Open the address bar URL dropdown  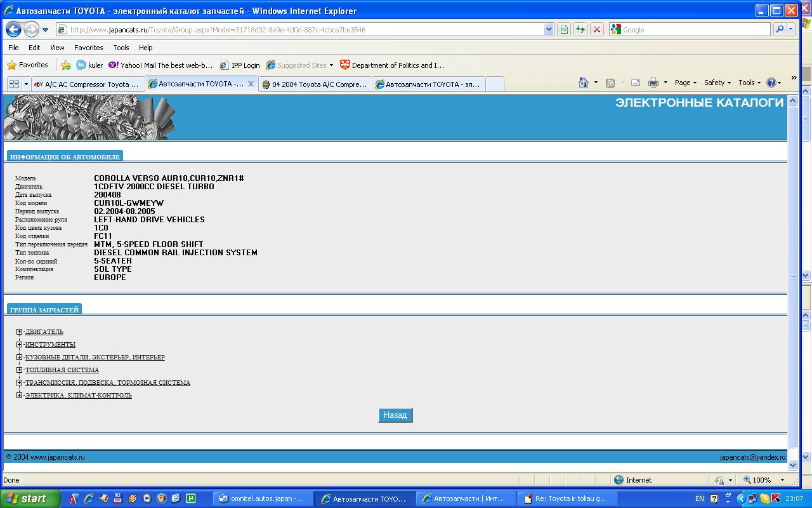coord(549,29)
